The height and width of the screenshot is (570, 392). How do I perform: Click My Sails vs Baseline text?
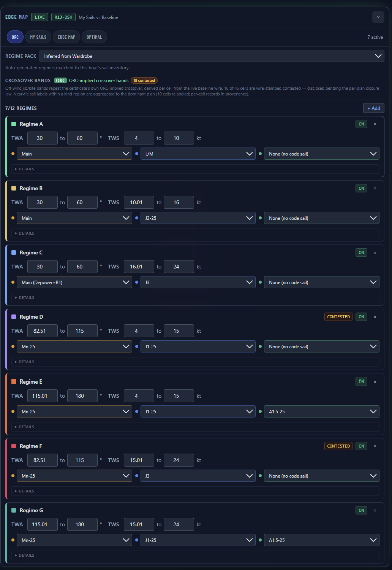98,17
